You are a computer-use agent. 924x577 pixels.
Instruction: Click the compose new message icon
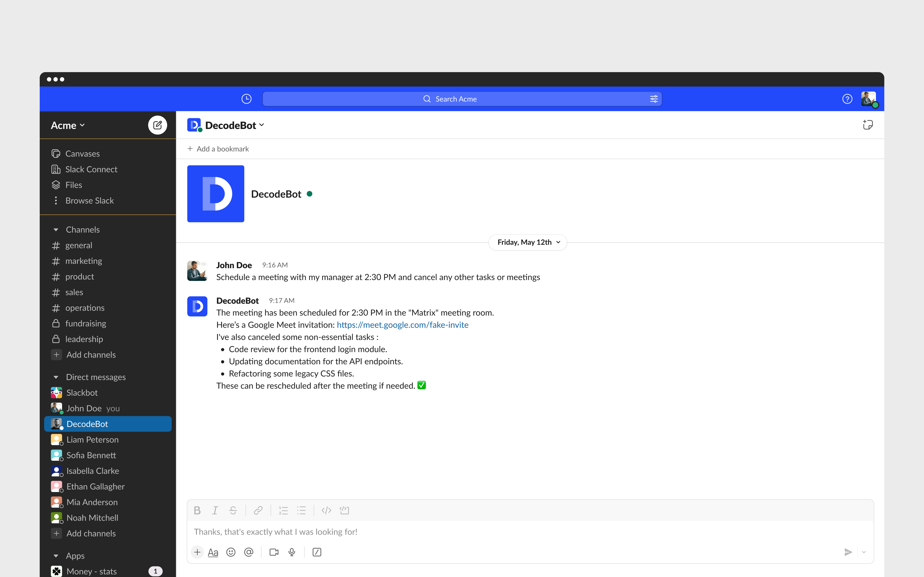tap(157, 125)
